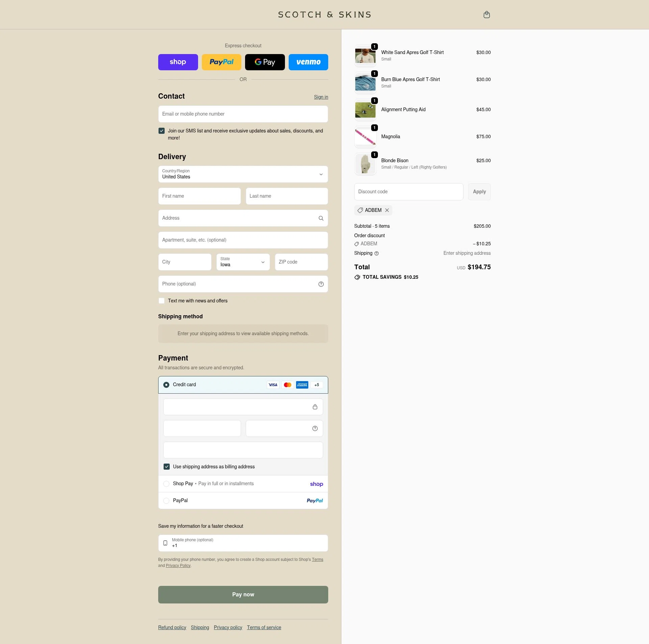Click the lock icon in card number field
This screenshot has height=644, width=649.
pos(315,407)
